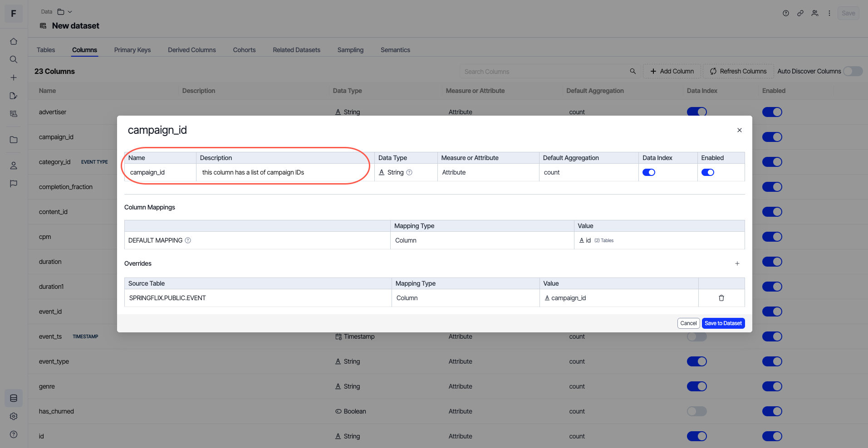Switch to the Primary Keys tab
This screenshot has width=868, height=448.
132,50
